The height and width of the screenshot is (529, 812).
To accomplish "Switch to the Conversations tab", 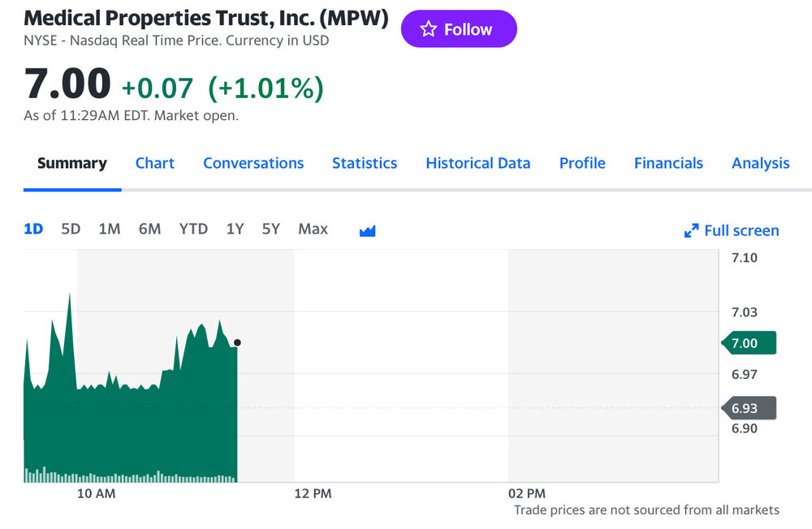I will pos(253,163).
